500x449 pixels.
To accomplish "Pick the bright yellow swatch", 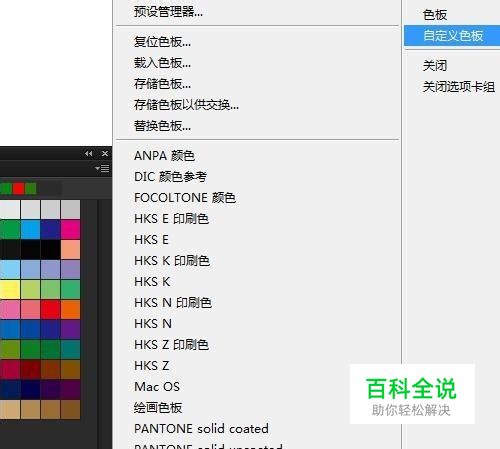I will [10, 289].
